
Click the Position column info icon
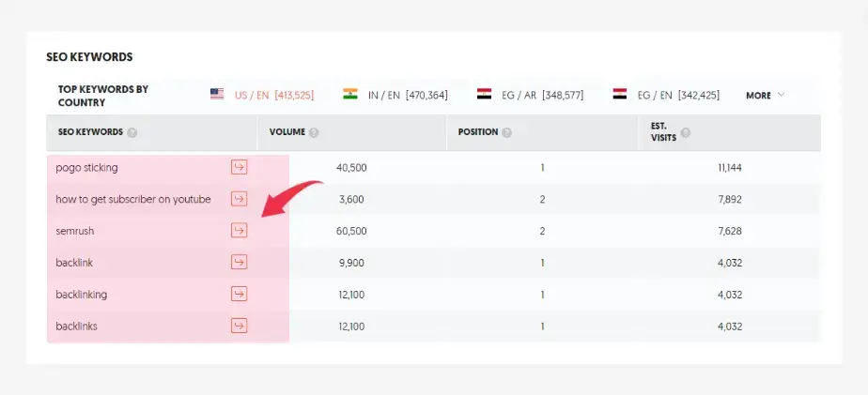click(x=506, y=133)
